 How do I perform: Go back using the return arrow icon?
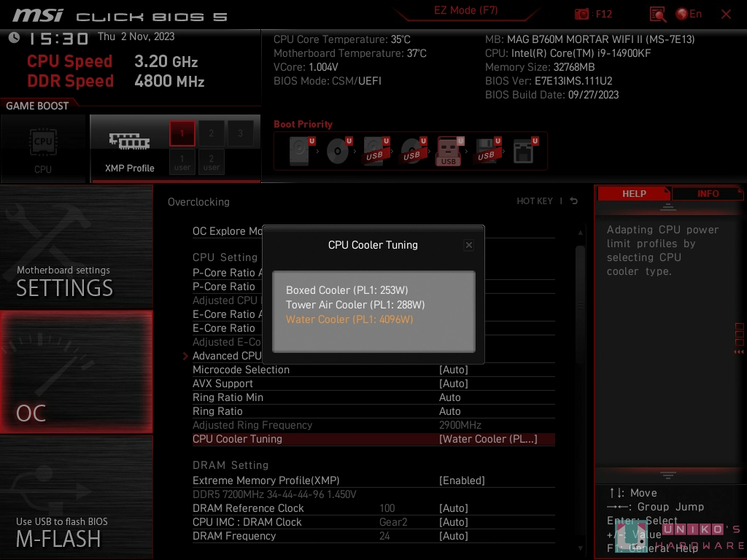pyautogui.click(x=573, y=201)
